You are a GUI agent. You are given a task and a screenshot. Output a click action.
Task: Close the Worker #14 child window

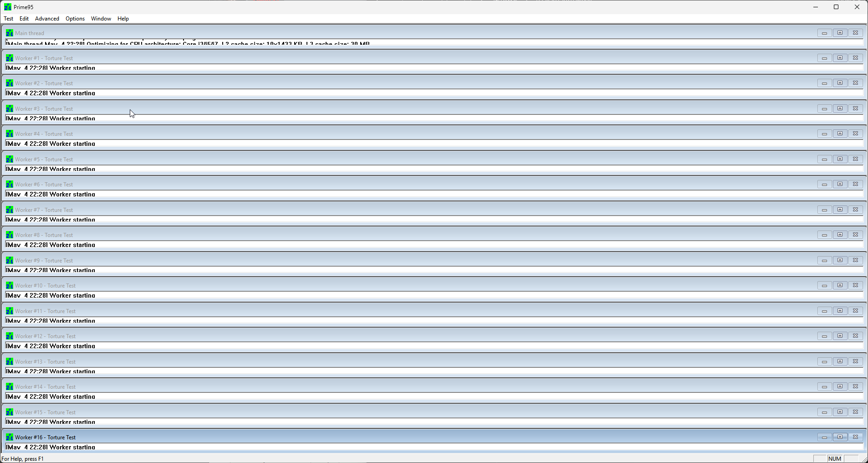click(x=855, y=386)
